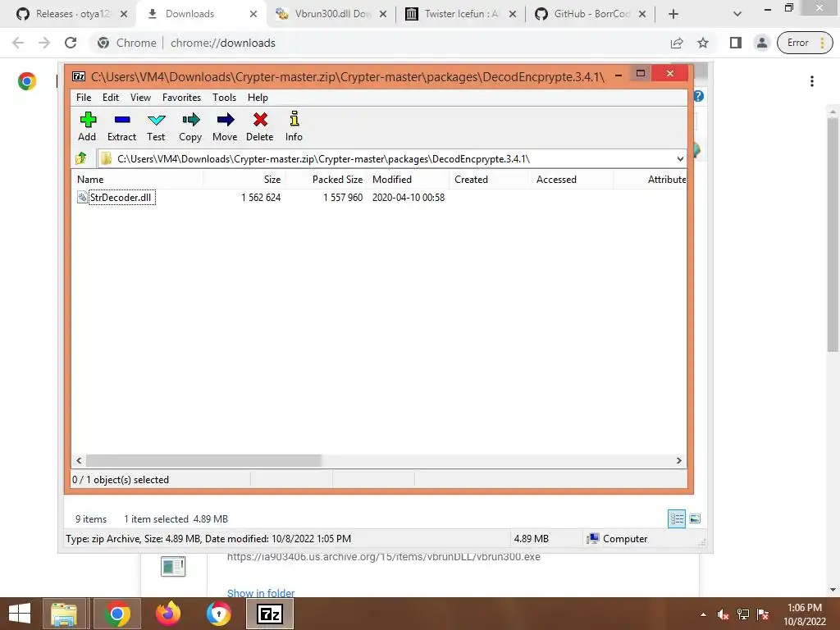Open Firefox from the taskbar

167,614
